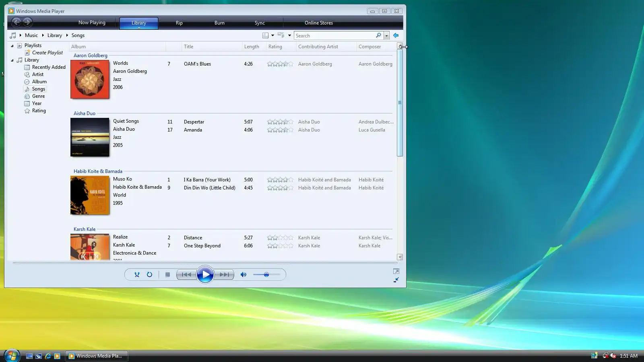The width and height of the screenshot is (644, 362).
Task: Start playback with the Play button
Action: pos(205,275)
